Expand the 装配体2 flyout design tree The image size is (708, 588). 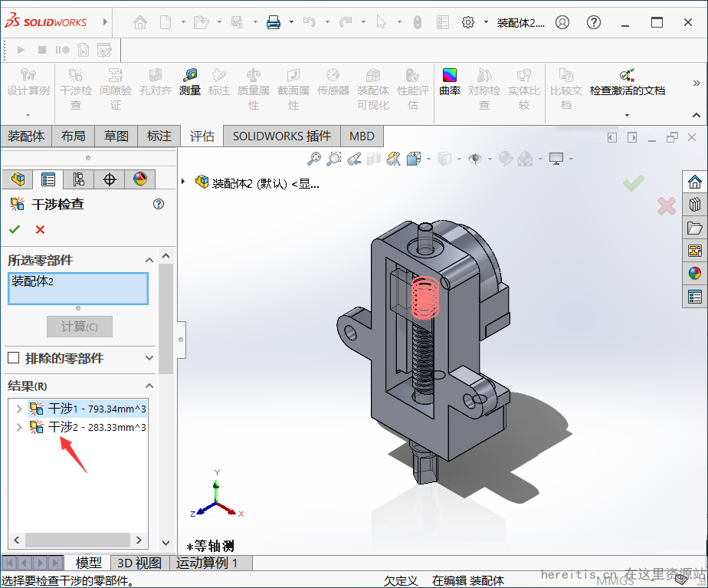click(x=183, y=182)
